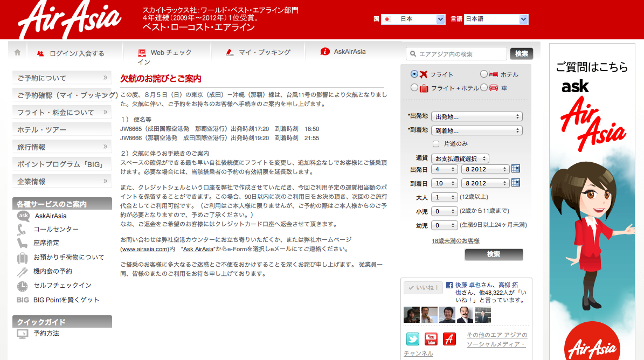
Task: Click the first Facebook friend thumbnail
Action: click(412, 315)
